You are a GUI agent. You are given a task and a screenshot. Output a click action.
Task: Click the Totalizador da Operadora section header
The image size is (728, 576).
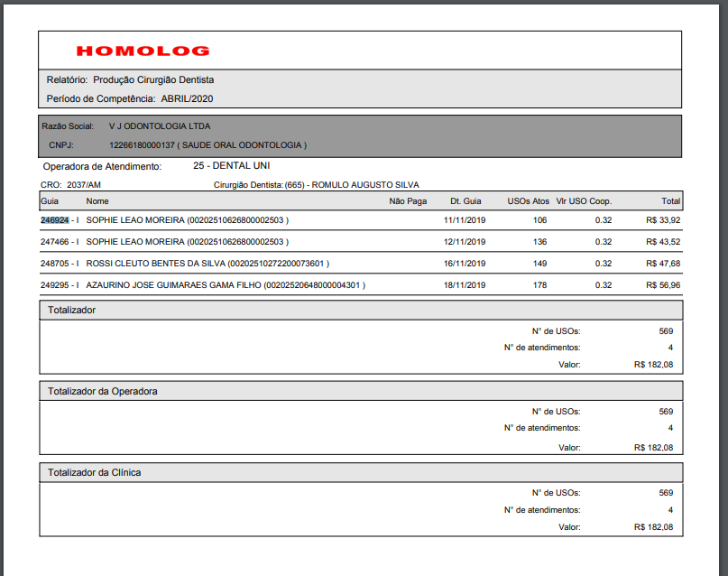click(103, 391)
